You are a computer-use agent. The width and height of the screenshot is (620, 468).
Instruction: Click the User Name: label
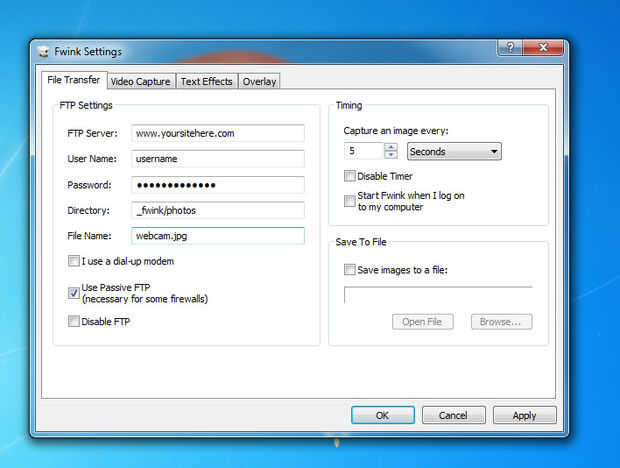pyautogui.click(x=92, y=159)
